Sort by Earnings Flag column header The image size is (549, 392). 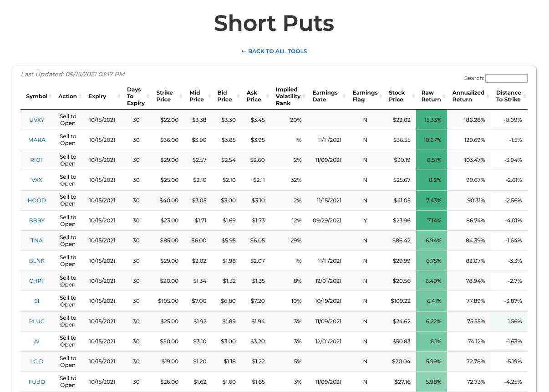pyautogui.click(x=365, y=96)
